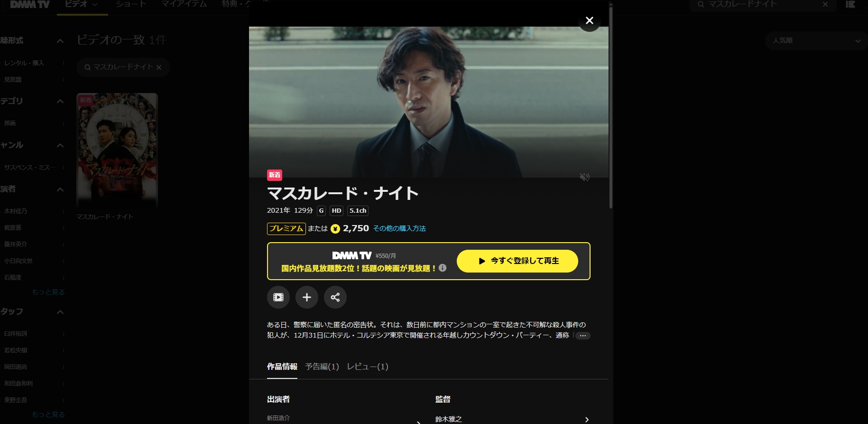Collapse the 出演者 filter section chevron

(60, 189)
